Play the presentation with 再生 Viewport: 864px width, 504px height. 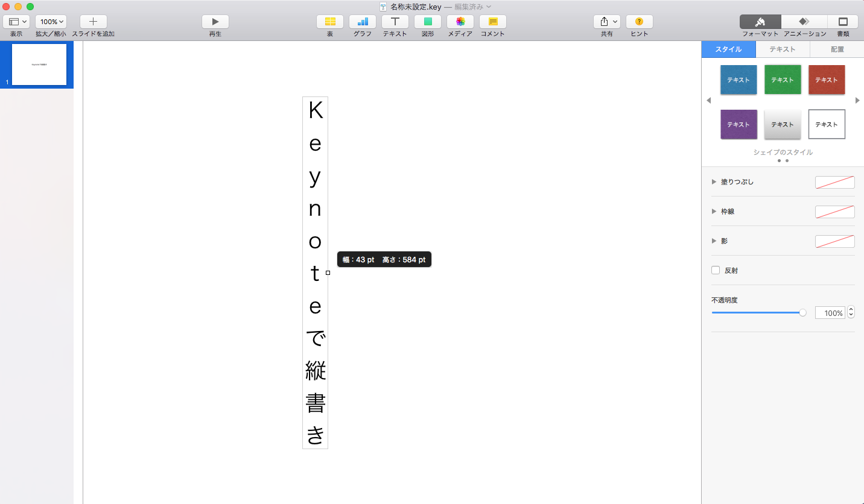(x=215, y=22)
